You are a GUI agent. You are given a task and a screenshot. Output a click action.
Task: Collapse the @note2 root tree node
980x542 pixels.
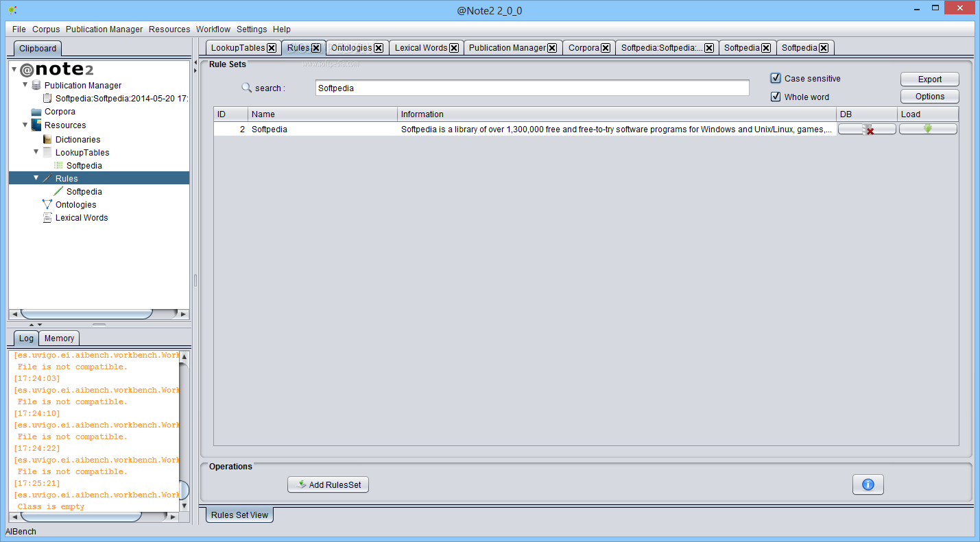tap(14, 69)
